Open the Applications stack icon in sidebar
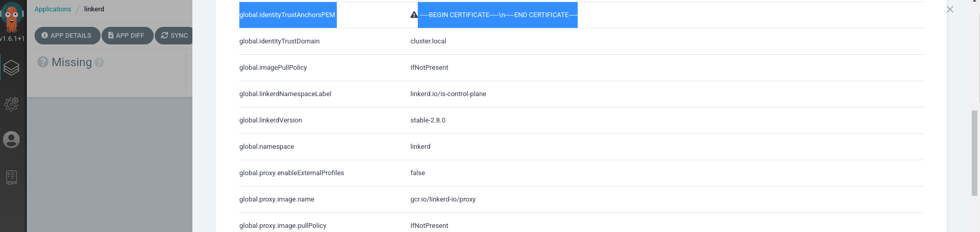This screenshot has height=232, width=980. point(11,68)
